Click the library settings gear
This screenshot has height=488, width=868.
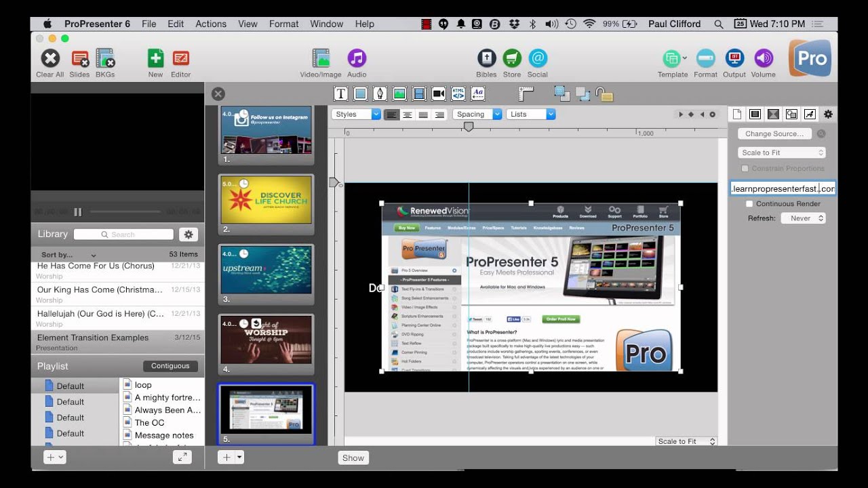point(189,235)
